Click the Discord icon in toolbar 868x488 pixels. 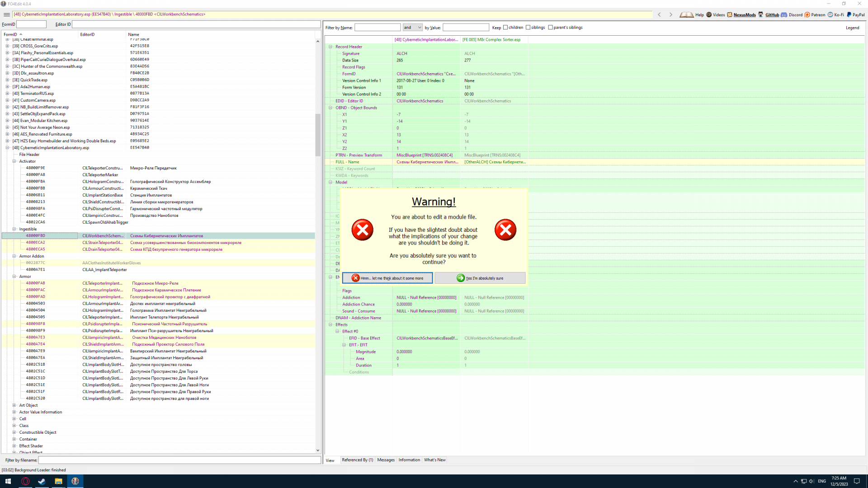(784, 15)
